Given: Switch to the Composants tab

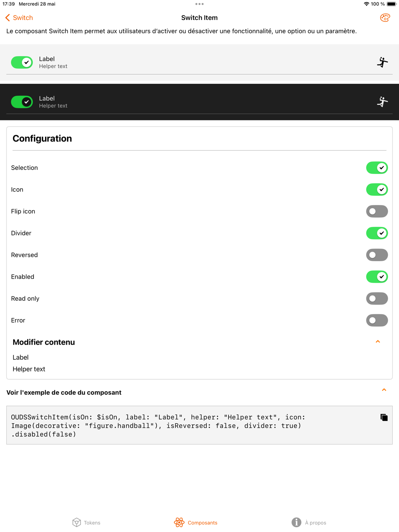Looking at the screenshot, I should click(196, 522).
